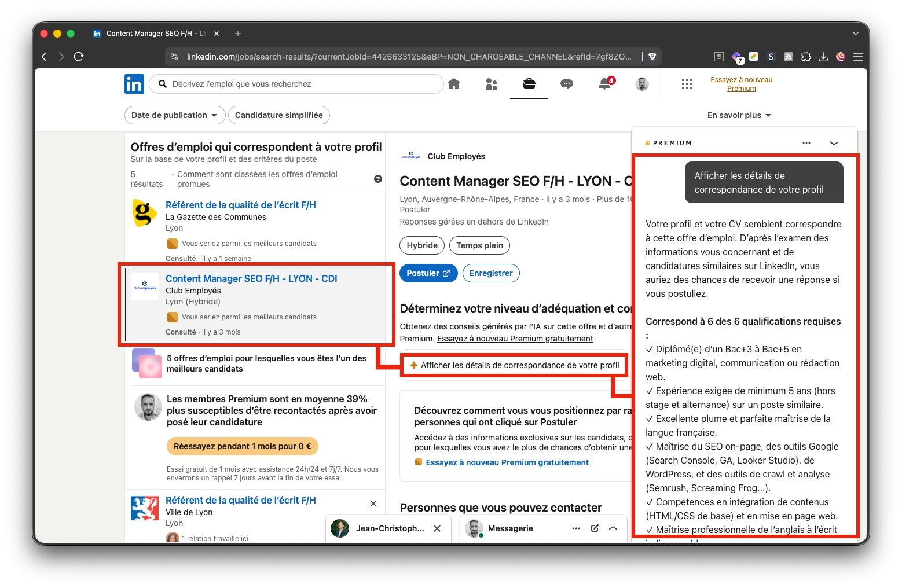
Task: Open Messagerie three-dots options
Action: click(x=576, y=528)
